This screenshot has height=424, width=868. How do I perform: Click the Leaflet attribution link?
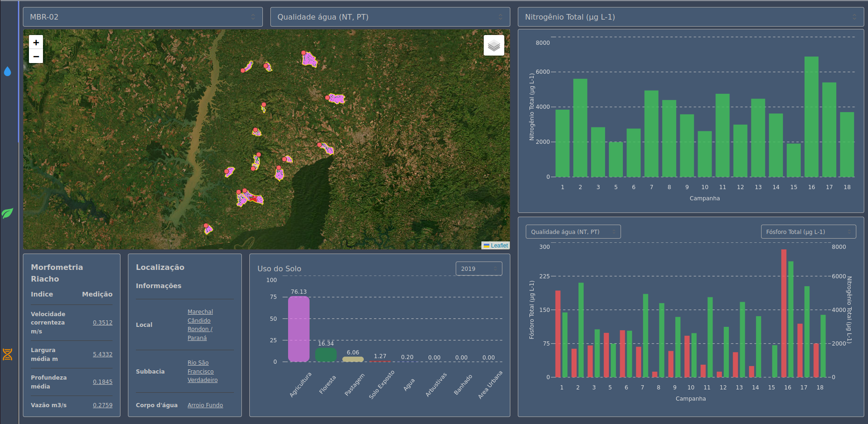(x=499, y=246)
